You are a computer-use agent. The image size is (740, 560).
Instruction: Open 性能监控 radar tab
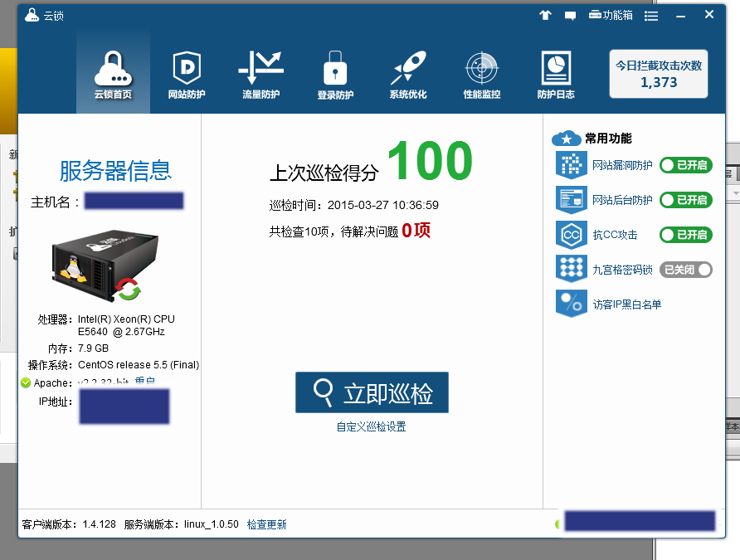click(x=482, y=75)
